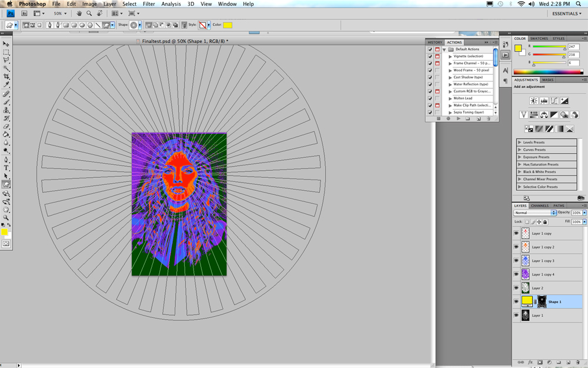Viewport: 588px width, 368px height.
Task: Select the Paint Bucket tool
Action: click(6, 134)
